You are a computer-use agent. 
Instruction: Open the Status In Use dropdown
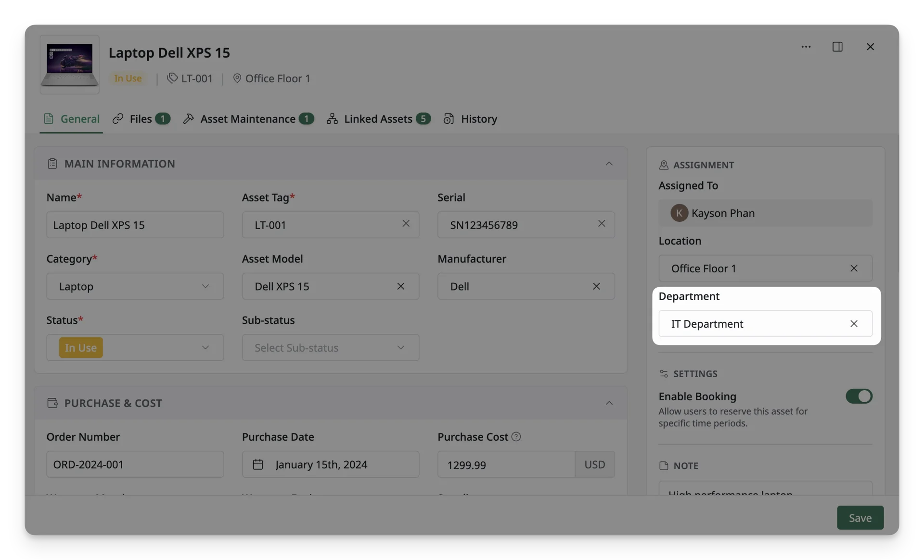click(135, 347)
